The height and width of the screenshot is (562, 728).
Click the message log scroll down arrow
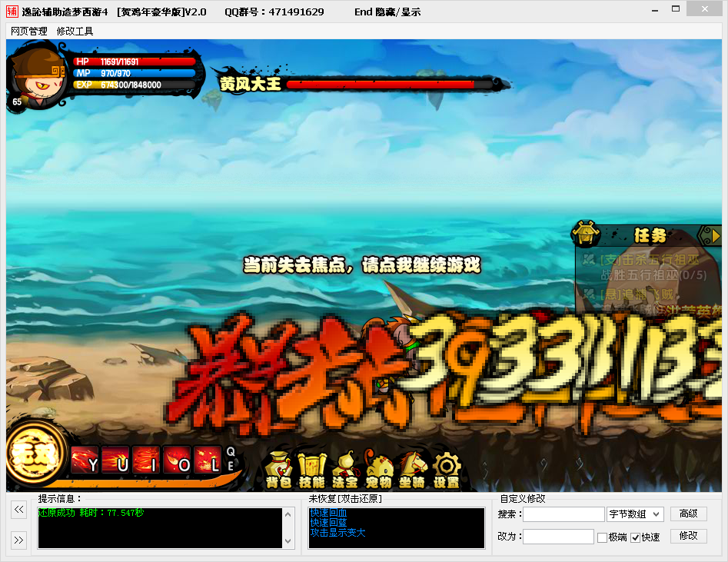click(288, 541)
